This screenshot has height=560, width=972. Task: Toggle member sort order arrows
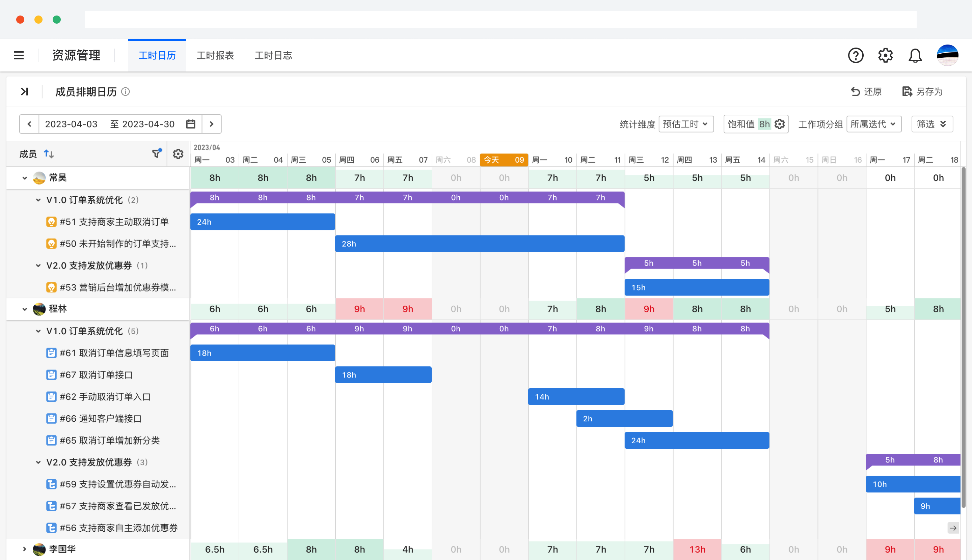(49, 154)
